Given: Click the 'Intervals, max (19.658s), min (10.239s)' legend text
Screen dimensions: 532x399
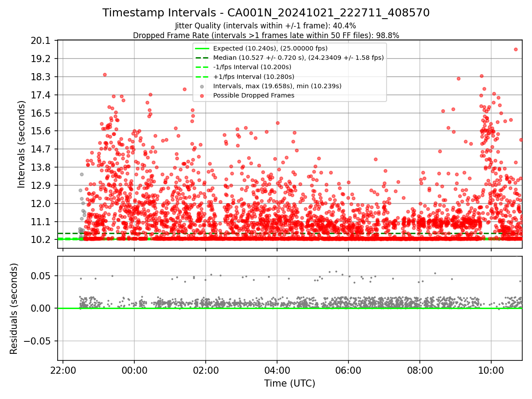Looking at the screenshot, I should pos(278,86).
